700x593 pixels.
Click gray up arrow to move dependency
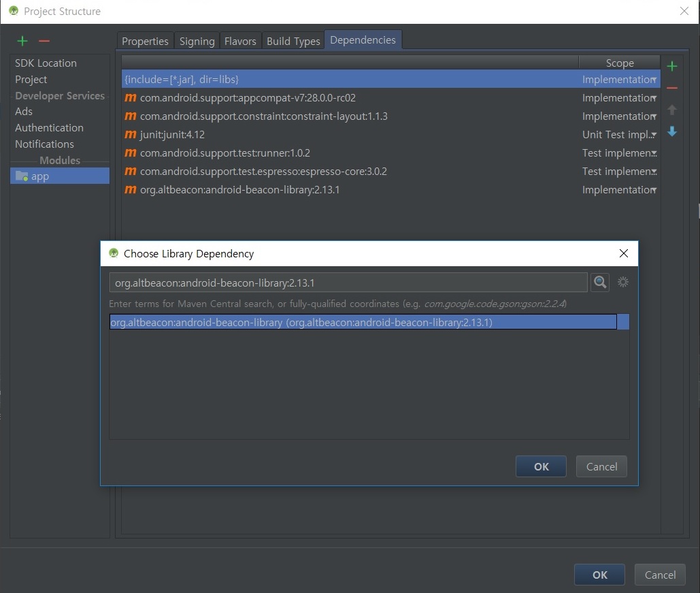672,110
